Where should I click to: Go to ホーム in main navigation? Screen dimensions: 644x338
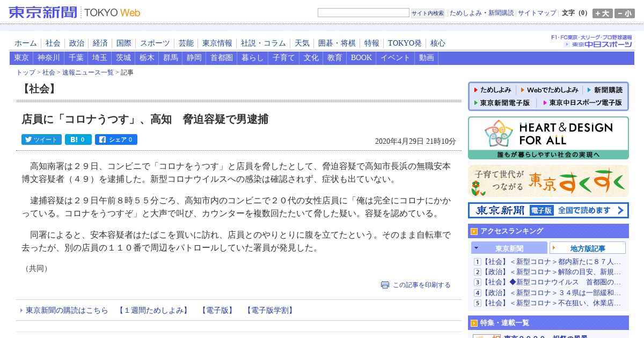[26, 43]
